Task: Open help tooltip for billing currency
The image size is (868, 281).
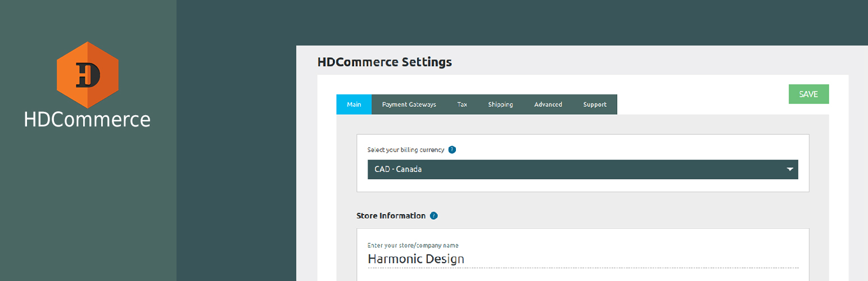Action: tap(452, 150)
